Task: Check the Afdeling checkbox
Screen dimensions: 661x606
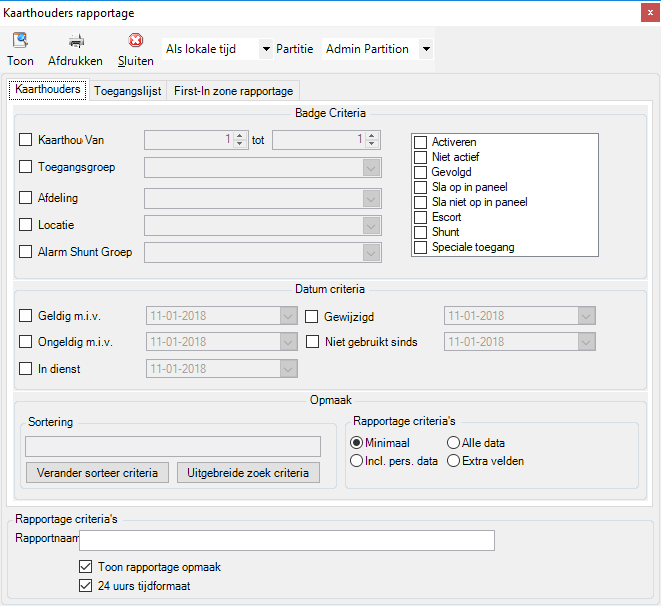Action: coord(26,197)
